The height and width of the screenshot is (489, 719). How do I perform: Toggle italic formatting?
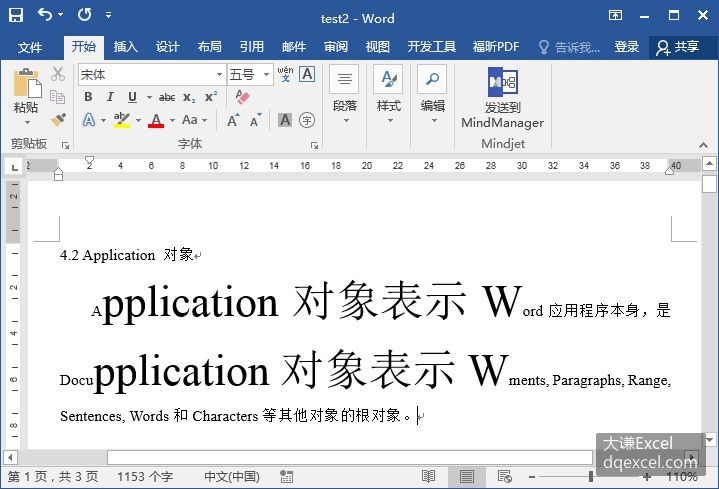click(110, 97)
